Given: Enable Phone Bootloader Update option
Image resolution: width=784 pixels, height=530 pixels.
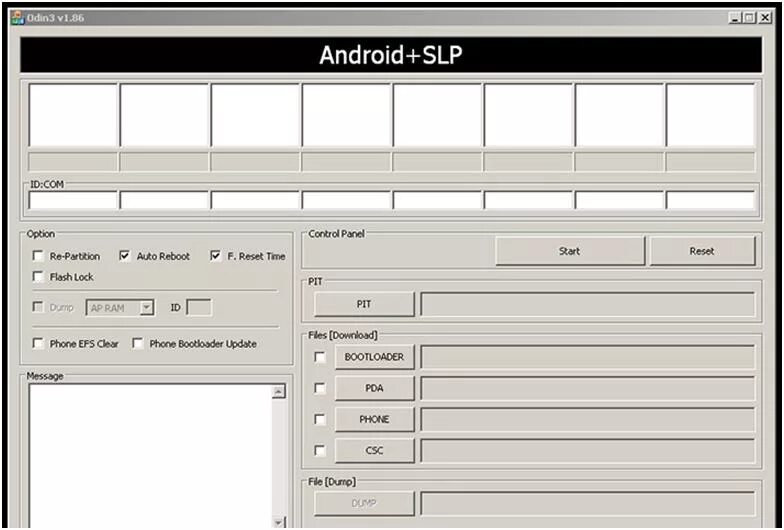Looking at the screenshot, I should [x=138, y=343].
